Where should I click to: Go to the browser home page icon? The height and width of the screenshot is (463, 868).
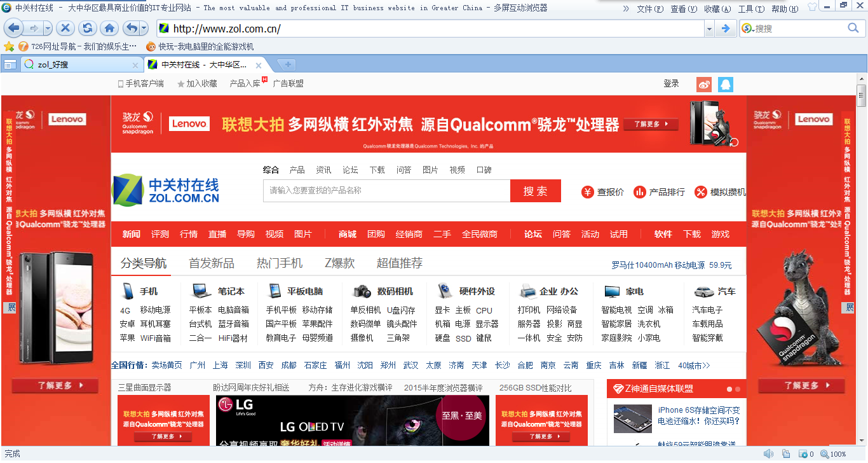click(109, 28)
